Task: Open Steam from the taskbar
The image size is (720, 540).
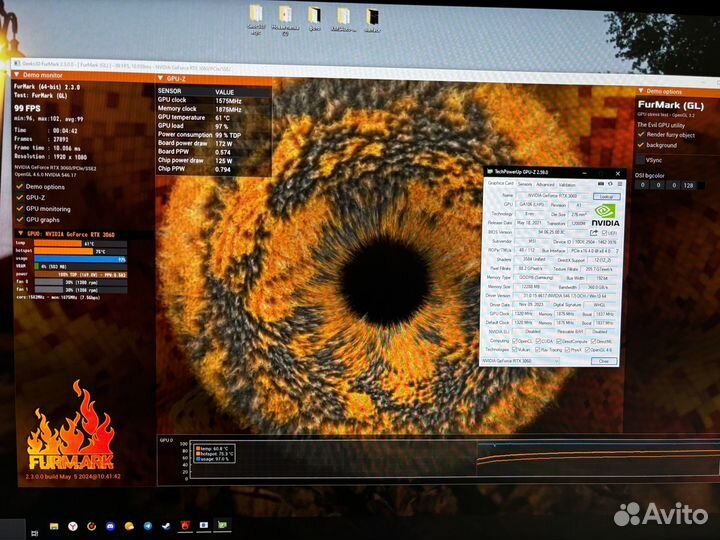Action: point(166,526)
